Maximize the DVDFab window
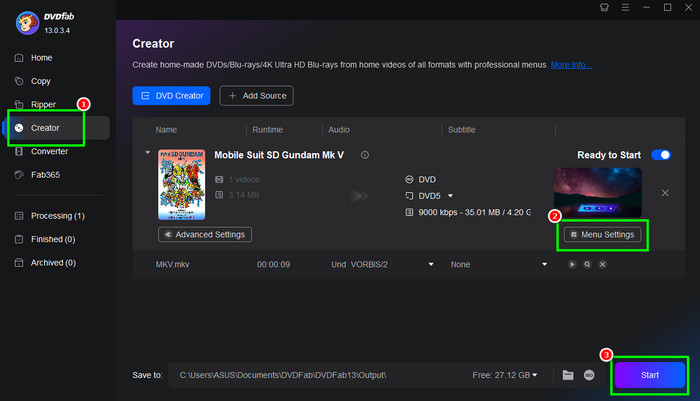 [667, 7]
